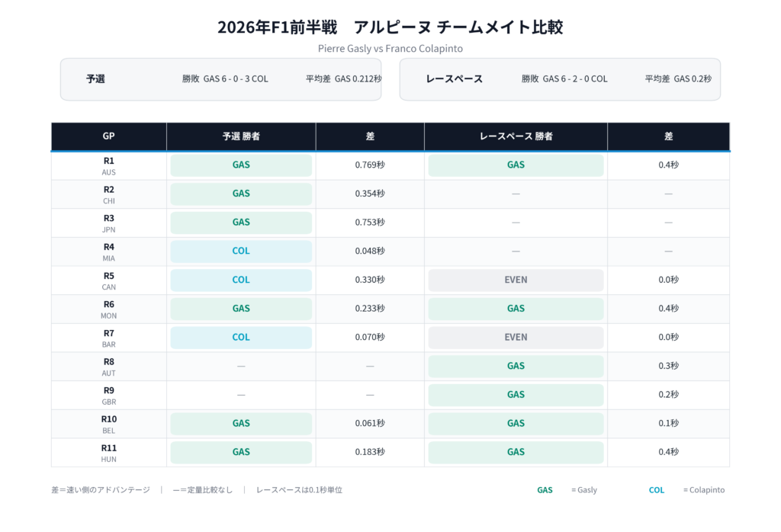This screenshot has width=781, height=532.
Task: Click the footnote レースペースは0.1秒単位
Action: tap(299, 490)
